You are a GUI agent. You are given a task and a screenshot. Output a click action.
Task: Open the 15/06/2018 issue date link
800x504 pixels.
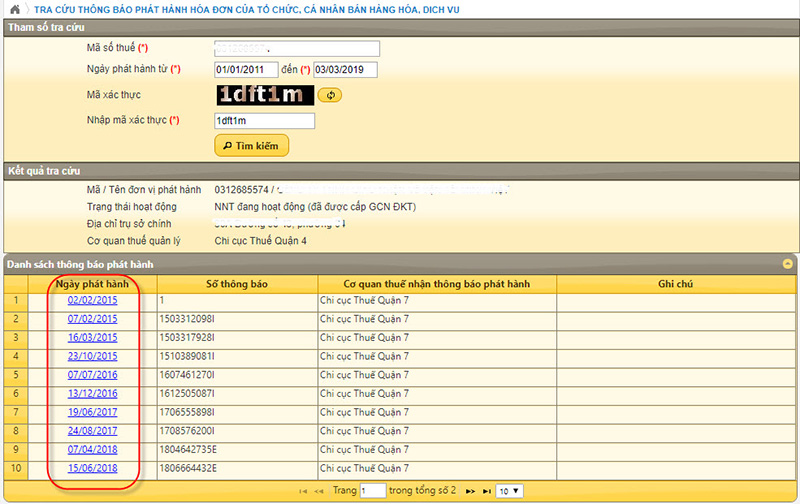[92, 467]
